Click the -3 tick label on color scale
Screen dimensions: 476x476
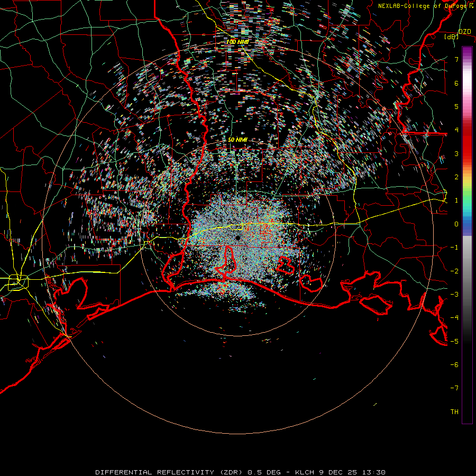tap(454, 295)
